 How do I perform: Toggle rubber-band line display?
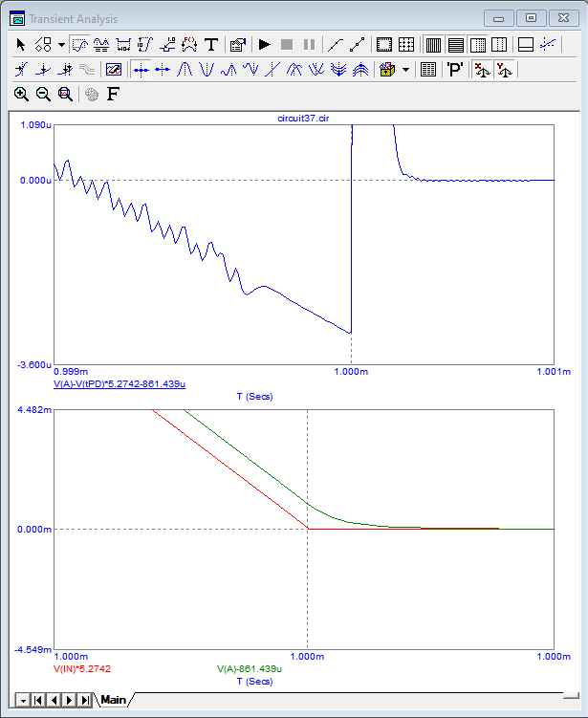pyautogui.click(x=336, y=44)
